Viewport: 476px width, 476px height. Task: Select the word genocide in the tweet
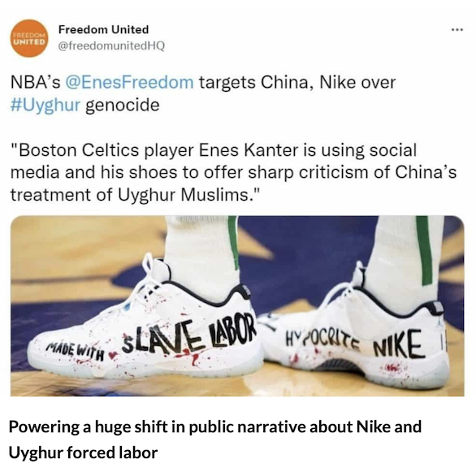(123, 106)
